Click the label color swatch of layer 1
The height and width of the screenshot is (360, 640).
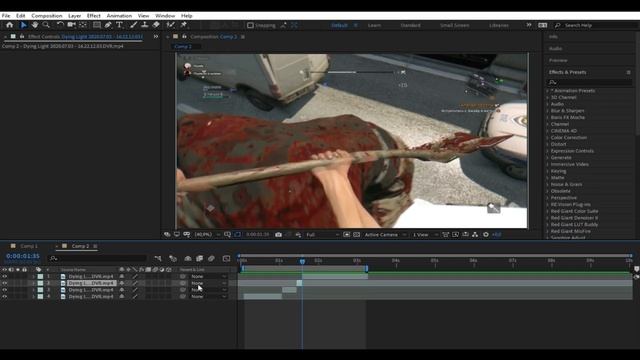pyautogui.click(x=40, y=276)
